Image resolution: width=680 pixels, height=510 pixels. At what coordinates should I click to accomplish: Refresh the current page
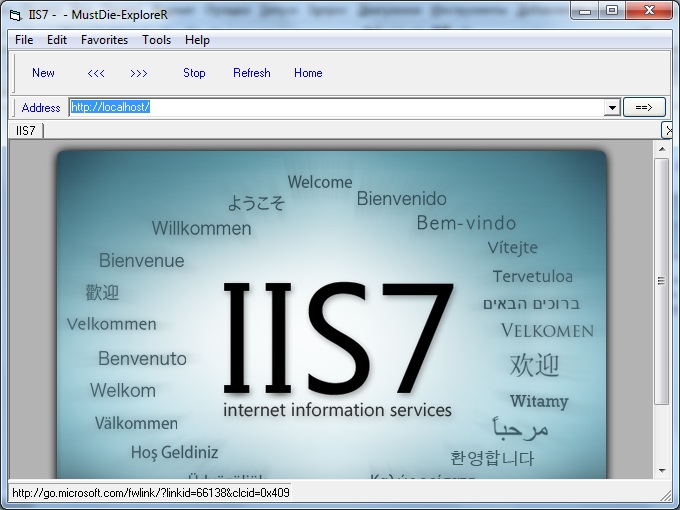251,73
